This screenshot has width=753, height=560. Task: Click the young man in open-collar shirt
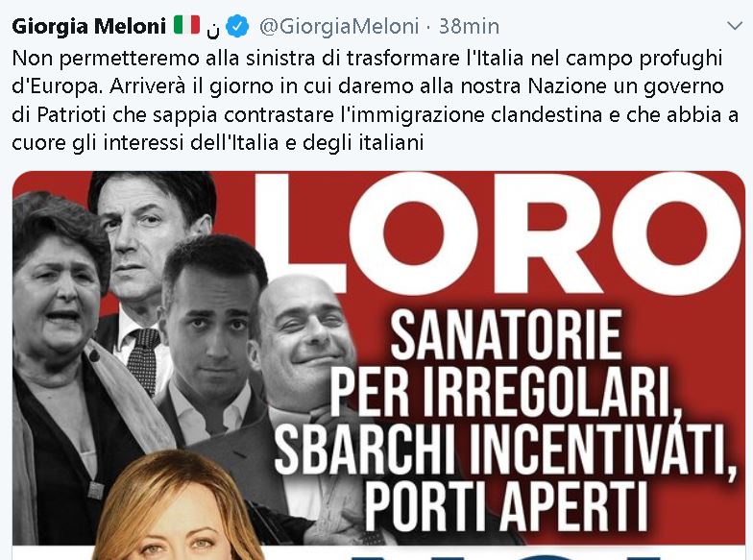pyautogui.click(x=211, y=336)
